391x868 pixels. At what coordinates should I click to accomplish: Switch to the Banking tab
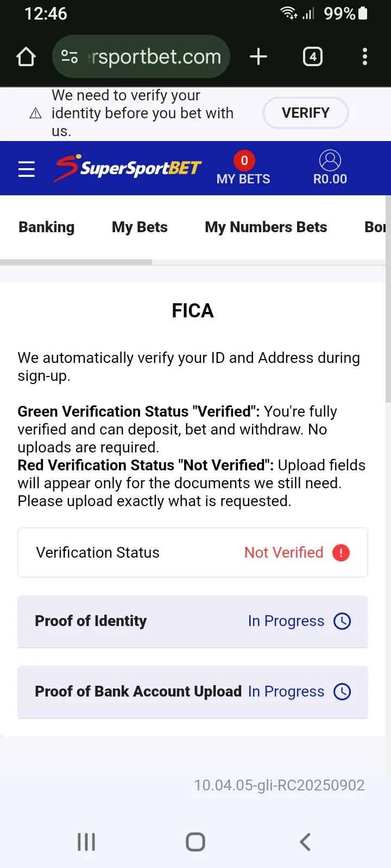point(47,227)
